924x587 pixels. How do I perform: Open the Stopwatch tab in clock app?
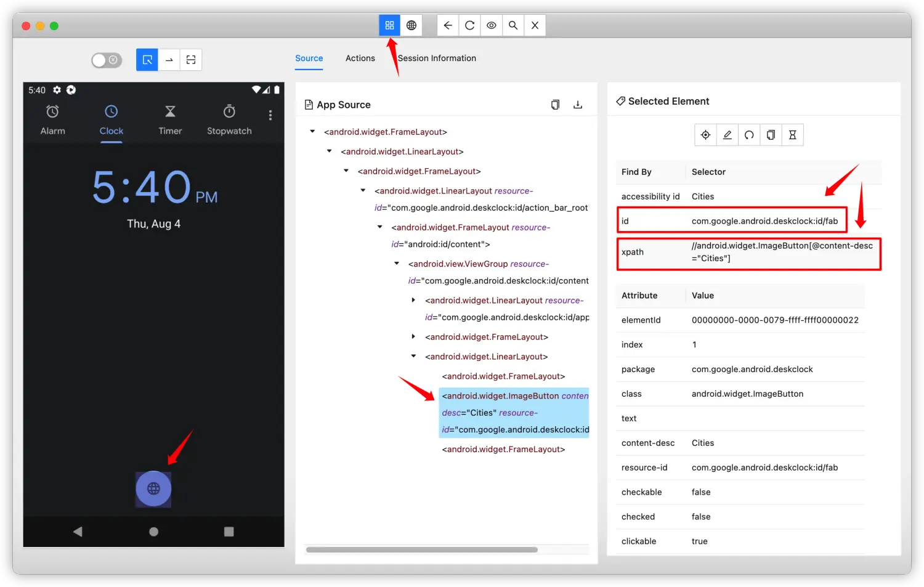point(229,119)
